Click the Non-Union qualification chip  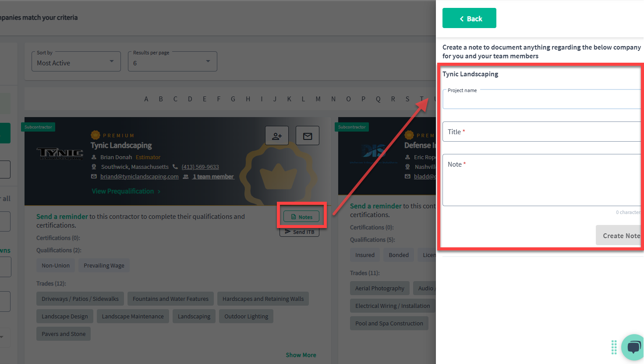coord(56,265)
